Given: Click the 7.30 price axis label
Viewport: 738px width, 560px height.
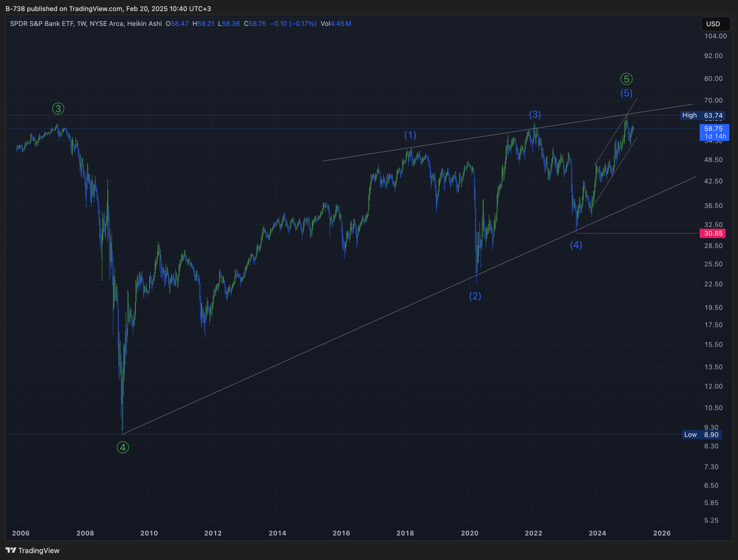Looking at the screenshot, I should (711, 466).
